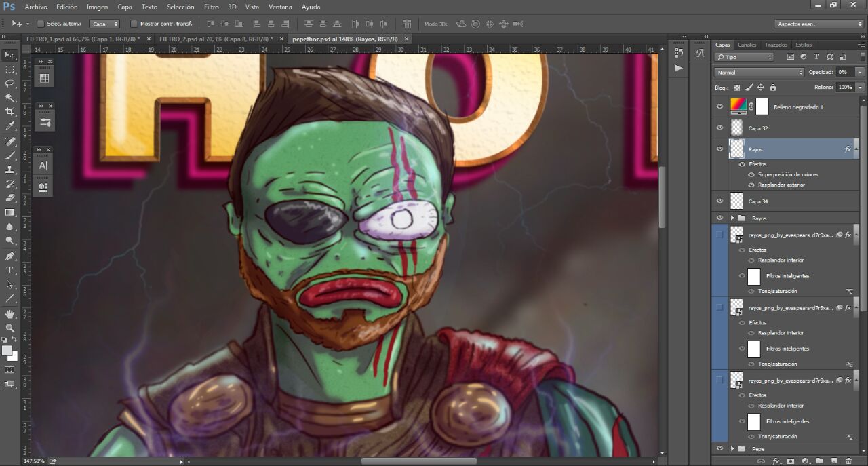Open the Aspectos esen. workspace dropdown
This screenshot has height=466, width=868.
click(818, 24)
